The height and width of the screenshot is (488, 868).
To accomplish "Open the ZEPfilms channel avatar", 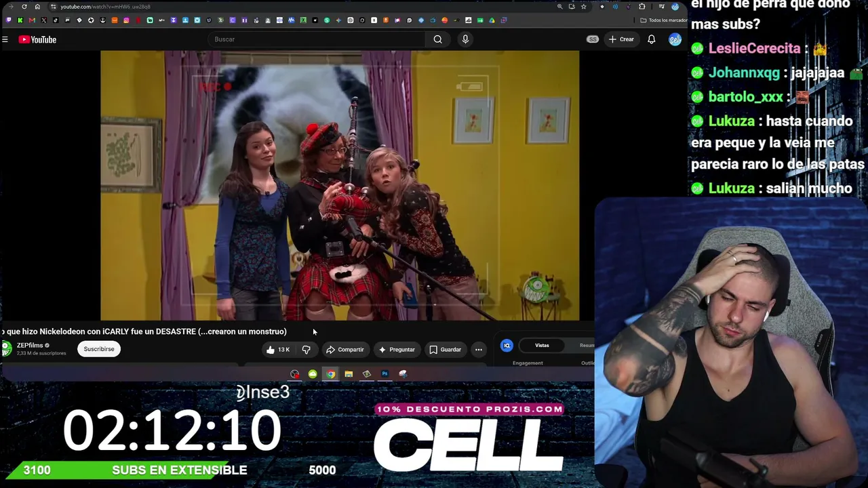I will point(6,349).
